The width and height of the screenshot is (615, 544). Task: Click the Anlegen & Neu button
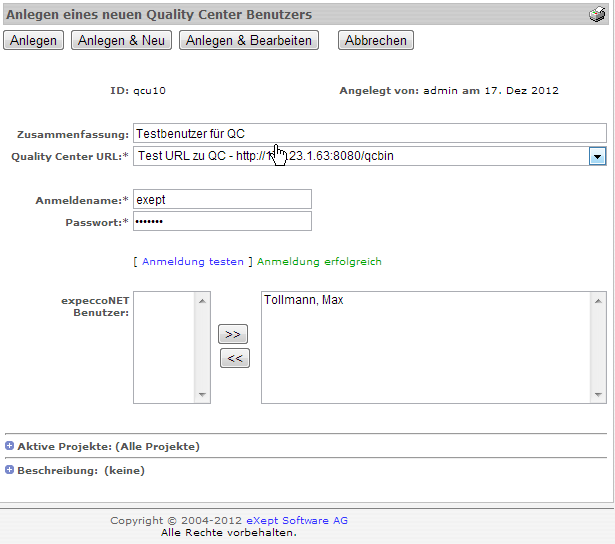click(x=121, y=40)
